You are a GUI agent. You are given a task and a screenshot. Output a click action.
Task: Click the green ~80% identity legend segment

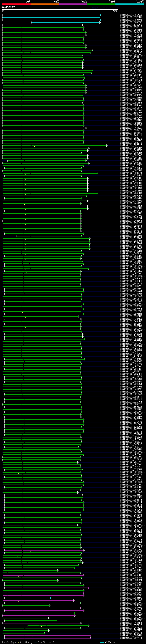pyautogui.click(x=101, y=4)
